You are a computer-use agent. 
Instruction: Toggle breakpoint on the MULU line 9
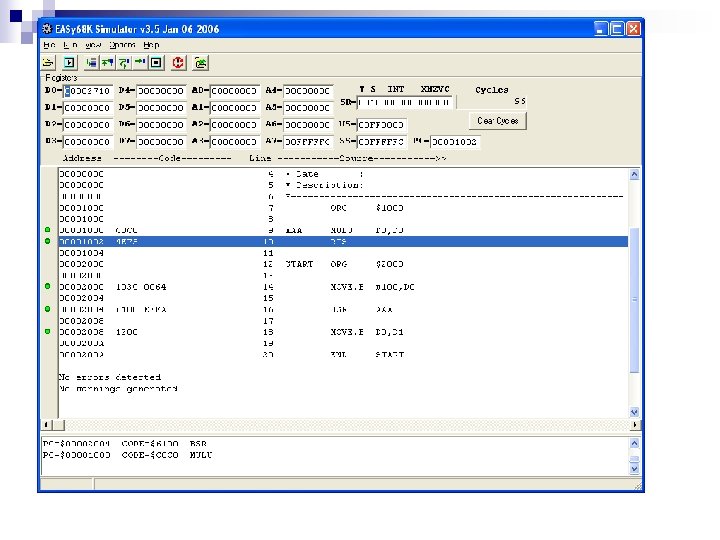tap(47, 230)
